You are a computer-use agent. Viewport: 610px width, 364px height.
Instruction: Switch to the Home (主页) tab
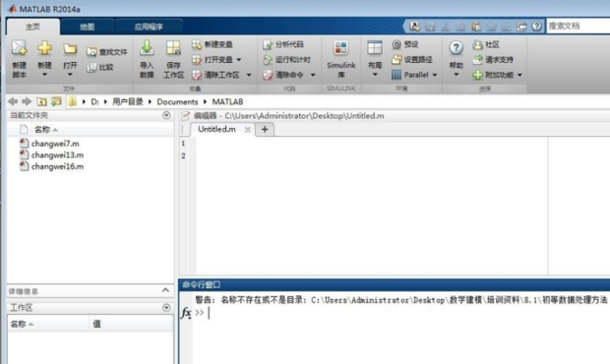(x=32, y=27)
